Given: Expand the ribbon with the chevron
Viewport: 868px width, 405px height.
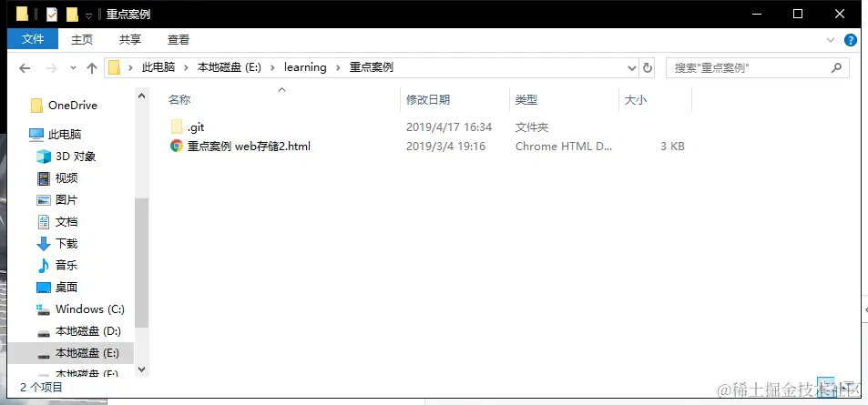Looking at the screenshot, I should [x=831, y=40].
